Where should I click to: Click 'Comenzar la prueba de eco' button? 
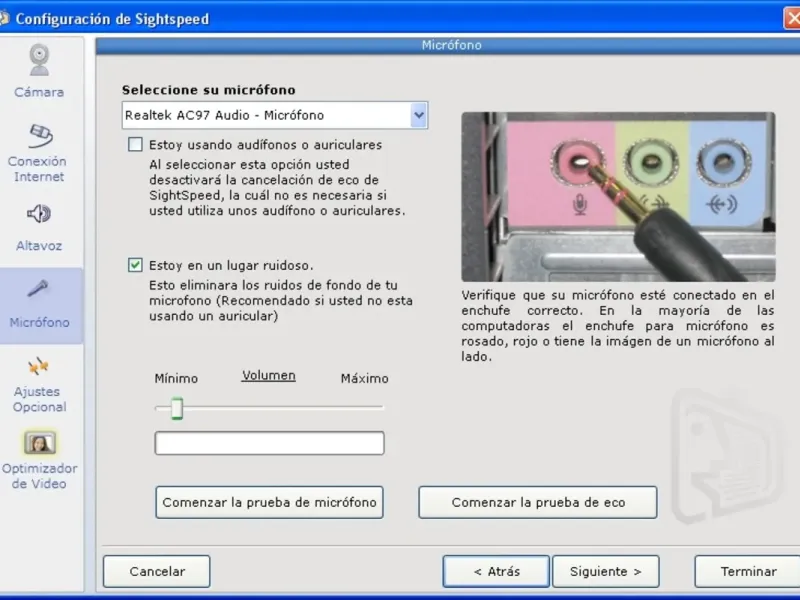point(538,503)
